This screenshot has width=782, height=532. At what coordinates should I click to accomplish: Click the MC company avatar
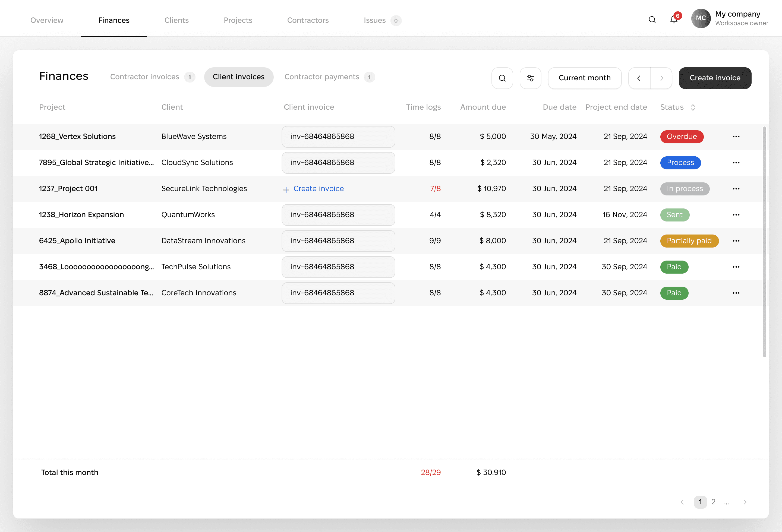[x=701, y=18]
